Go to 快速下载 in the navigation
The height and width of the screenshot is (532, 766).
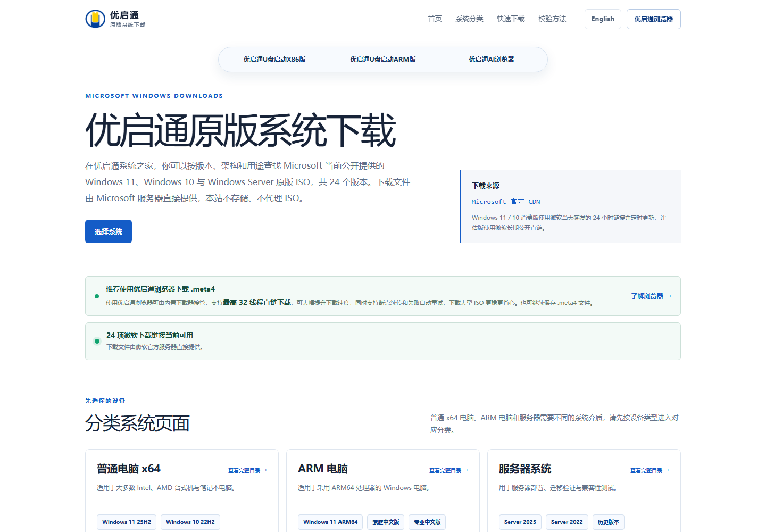tap(511, 19)
